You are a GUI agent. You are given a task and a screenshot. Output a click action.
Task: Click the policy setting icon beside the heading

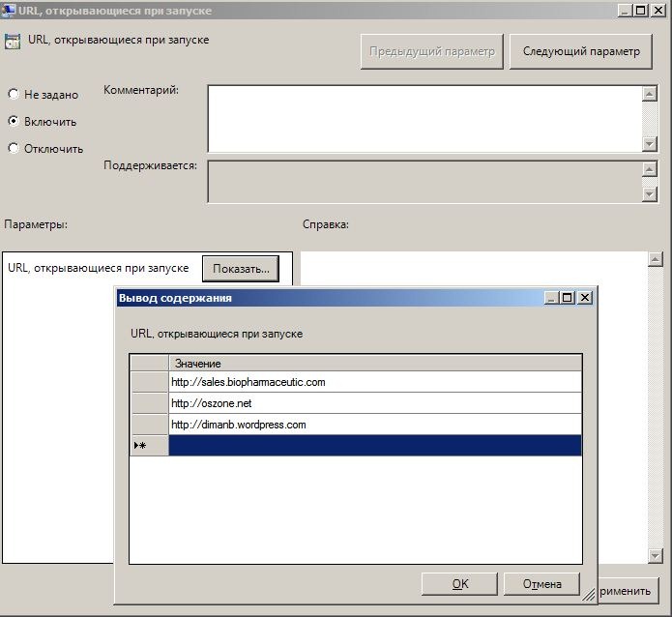(13, 42)
